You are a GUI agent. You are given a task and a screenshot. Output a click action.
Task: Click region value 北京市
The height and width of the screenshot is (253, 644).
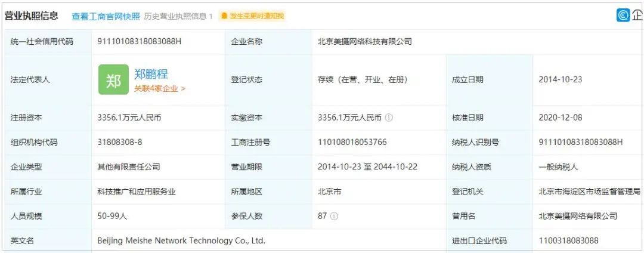329,192
